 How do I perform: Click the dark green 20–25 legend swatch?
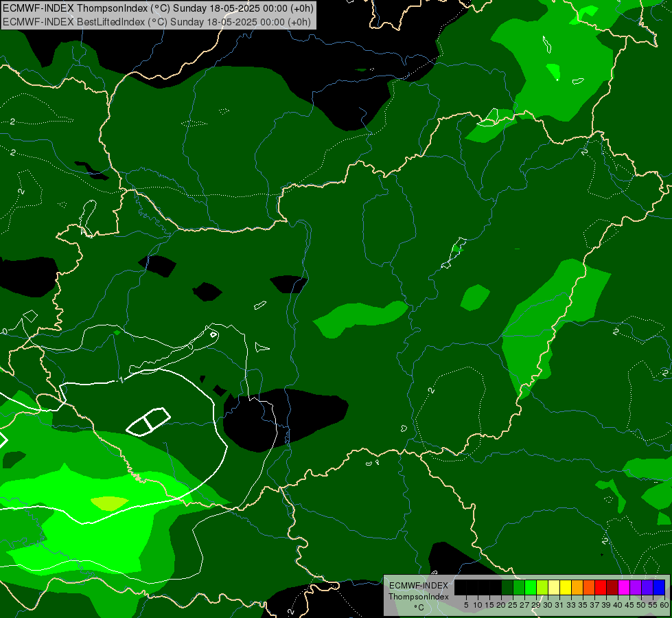[507, 587]
